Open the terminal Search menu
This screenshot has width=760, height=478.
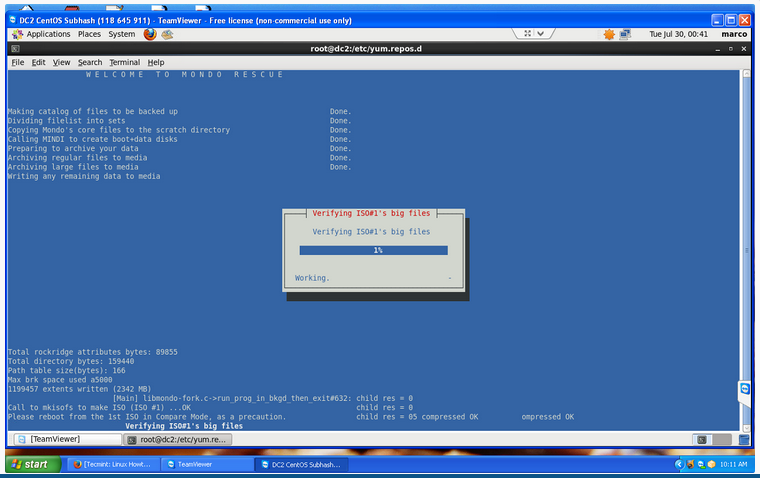click(90, 62)
